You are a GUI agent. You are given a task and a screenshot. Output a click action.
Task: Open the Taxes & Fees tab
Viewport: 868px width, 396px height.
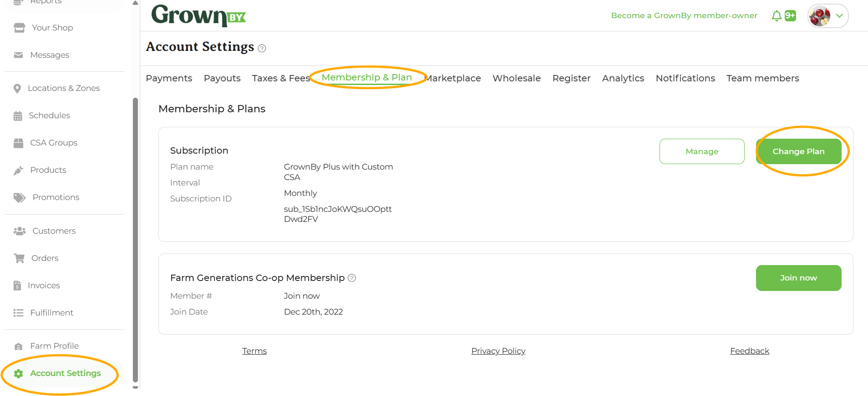click(x=281, y=78)
